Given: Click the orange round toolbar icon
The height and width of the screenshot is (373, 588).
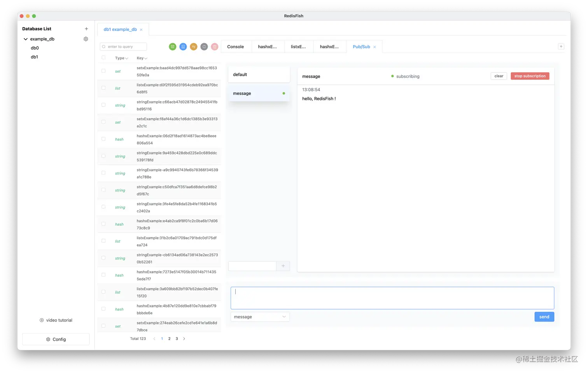Looking at the screenshot, I should [x=194, y=47].
